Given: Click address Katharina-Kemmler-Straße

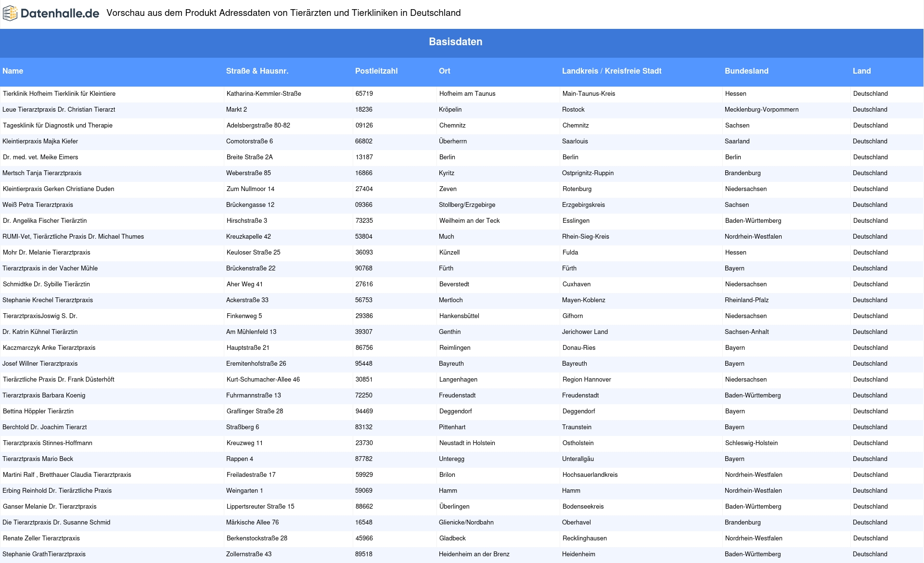Looking at the screenshot, I should pos(264,94).
